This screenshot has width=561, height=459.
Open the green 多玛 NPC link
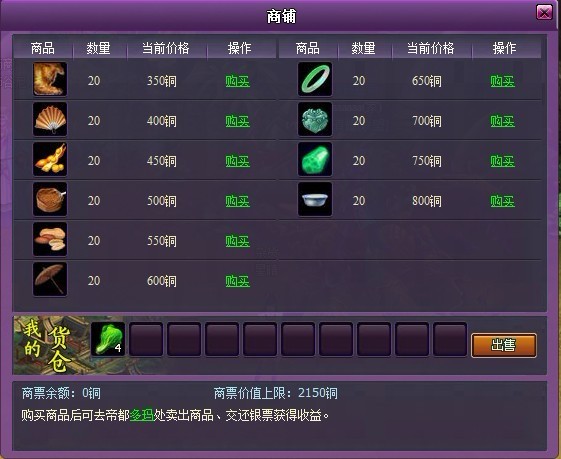[x=142, y=415]
